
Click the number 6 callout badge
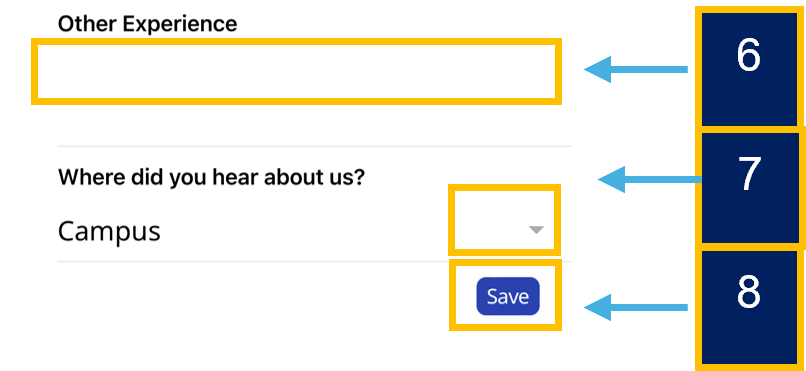[x=748, y=68]
